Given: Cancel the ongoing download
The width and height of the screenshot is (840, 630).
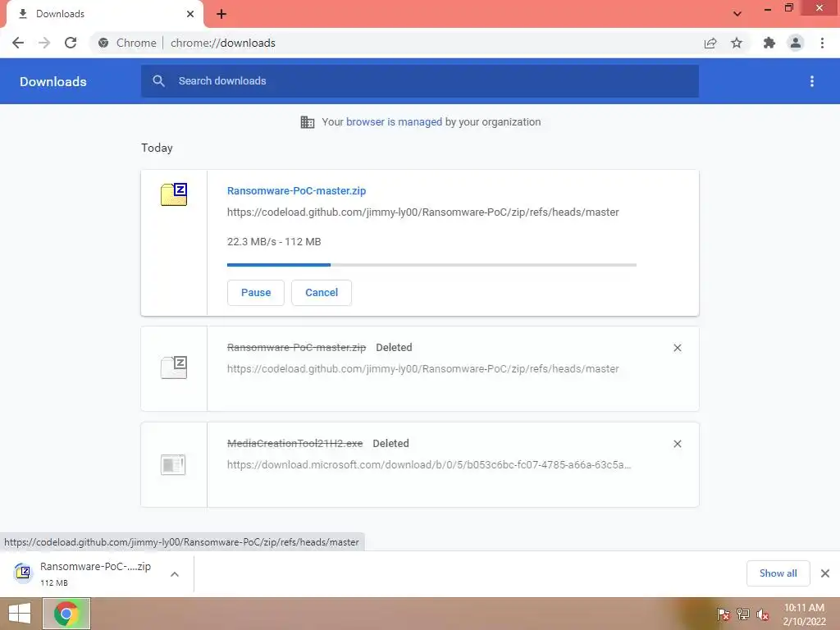Looking at the screenshot, I should click(322, 293).
